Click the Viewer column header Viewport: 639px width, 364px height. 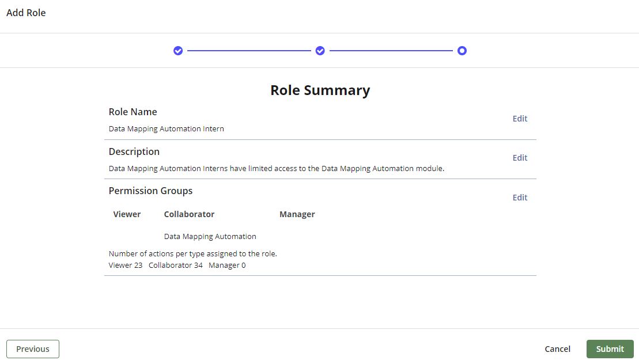coord(127,214)
